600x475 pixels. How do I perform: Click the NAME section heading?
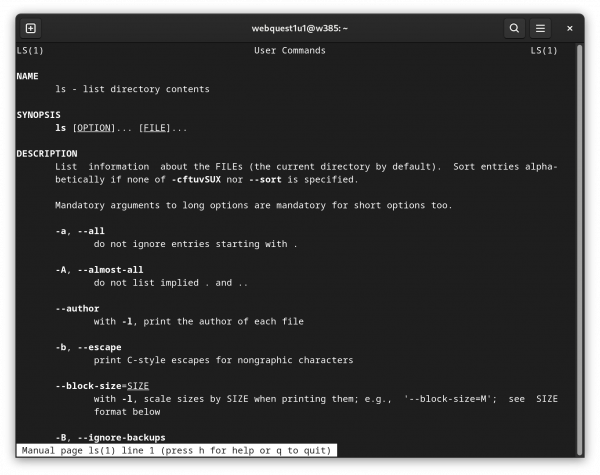(x=27, y=76)
